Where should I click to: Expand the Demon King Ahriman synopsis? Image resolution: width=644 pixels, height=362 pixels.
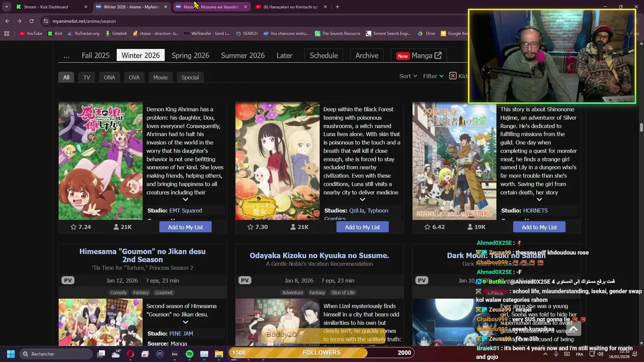(x=185, y=200)
